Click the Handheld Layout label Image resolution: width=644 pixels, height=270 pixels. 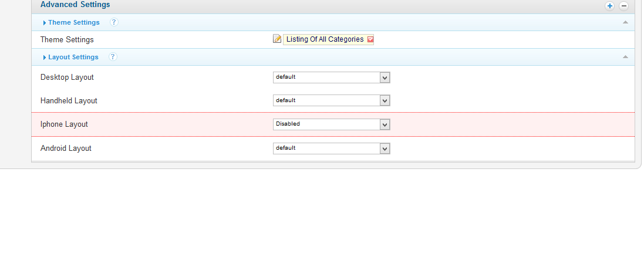point(69,100)
